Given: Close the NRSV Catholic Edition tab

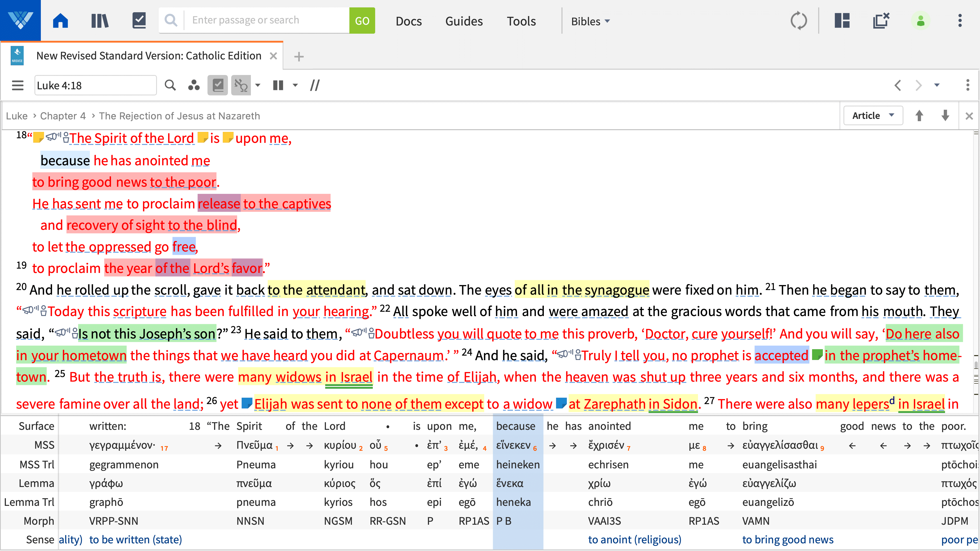Looking at the screenshot, I should pyautogui.click(x=273, y=56).
